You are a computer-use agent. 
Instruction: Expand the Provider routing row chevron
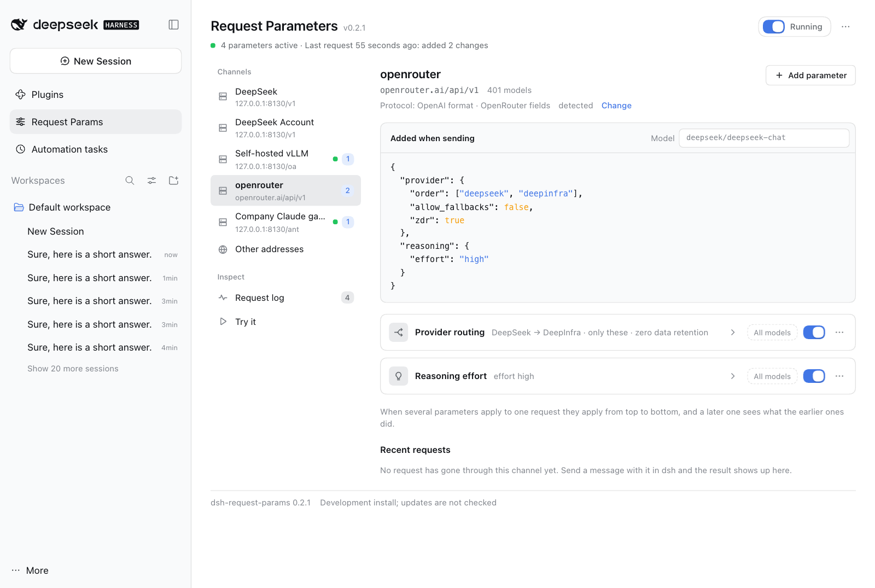coord(733,333)
